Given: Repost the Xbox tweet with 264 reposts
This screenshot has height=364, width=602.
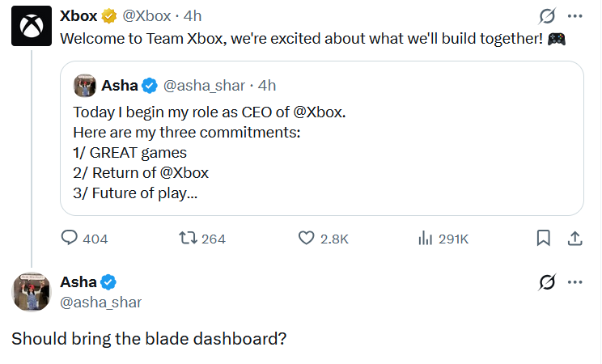Looking at the screenshot, I should [x=188, y=239].
